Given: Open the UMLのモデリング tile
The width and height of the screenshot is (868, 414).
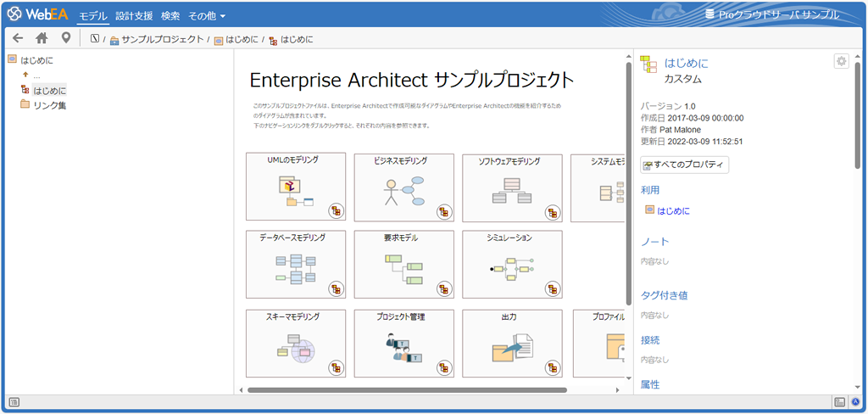Looking at the screenshot, I should pyautogui.click(x=296, y=187).
